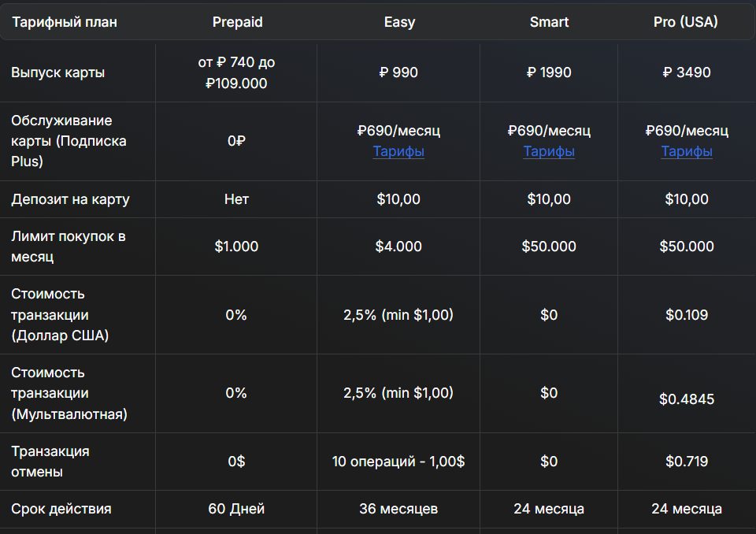Open the Тарифы link in the Pro (USA) column
Screen dimensions: 756x534
coord(687,151)
